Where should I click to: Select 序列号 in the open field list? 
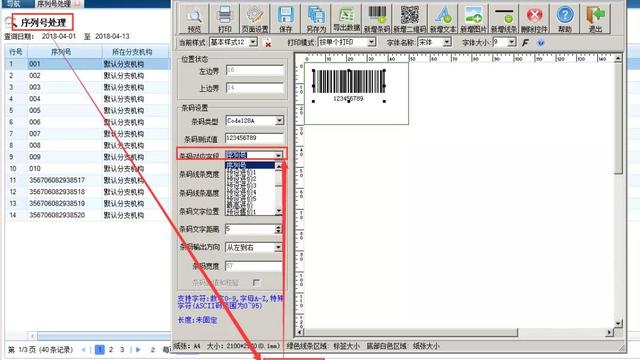pyautogui.click(x=250, y=165)
